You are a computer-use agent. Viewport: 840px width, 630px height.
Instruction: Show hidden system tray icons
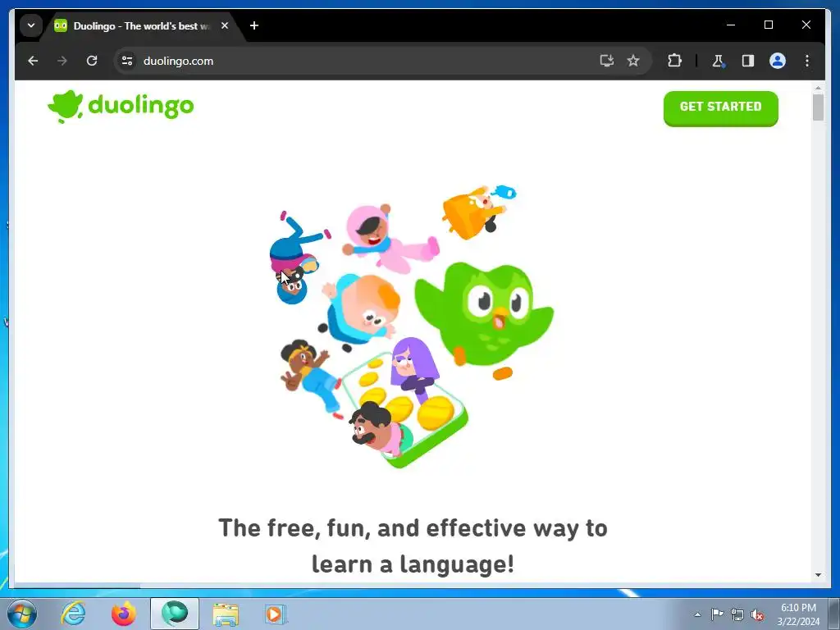pos(697,614)
